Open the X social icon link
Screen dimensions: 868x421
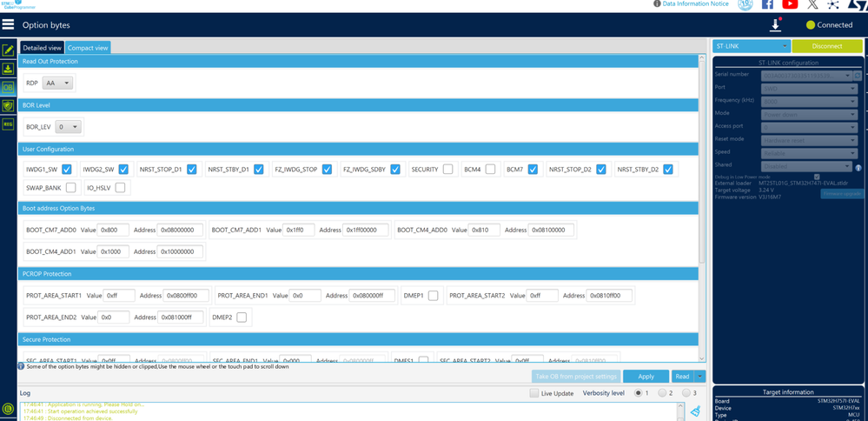click(812, 4)
